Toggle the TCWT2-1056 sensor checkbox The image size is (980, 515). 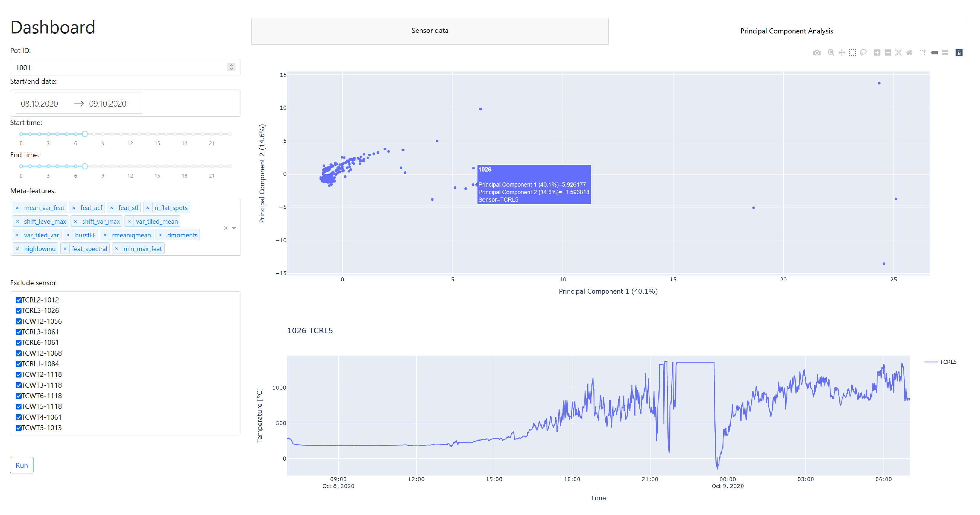[x=18, y=321]
